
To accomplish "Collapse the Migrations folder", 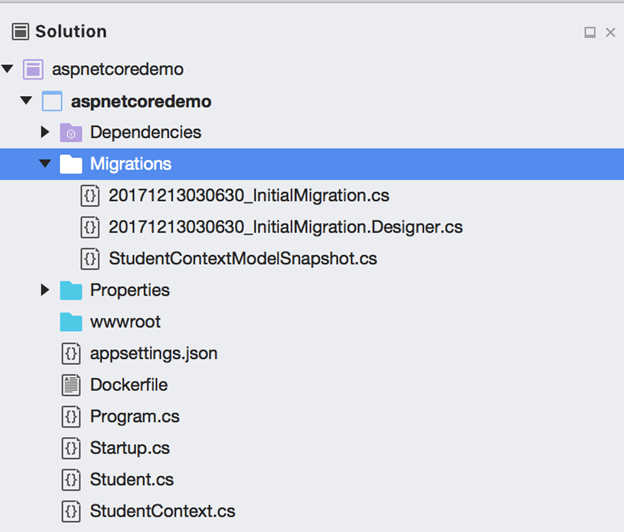I will 45,164.
